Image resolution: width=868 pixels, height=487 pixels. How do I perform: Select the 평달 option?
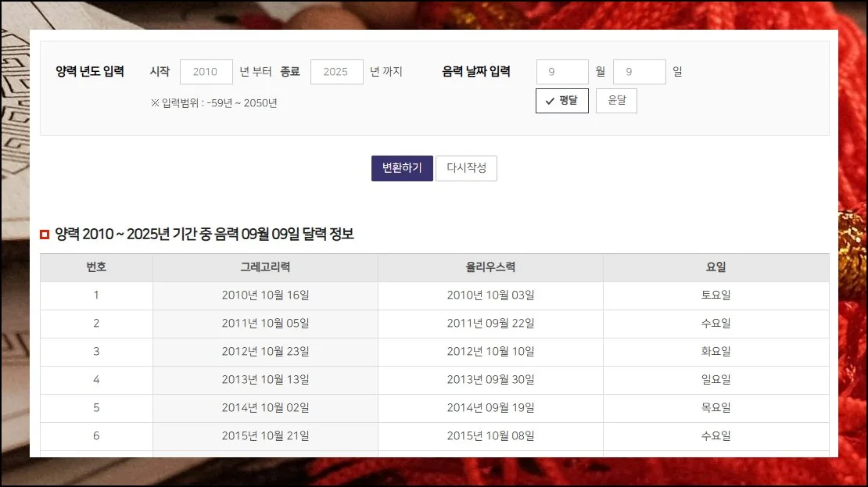pyautogui.click(x=561, y=101)
